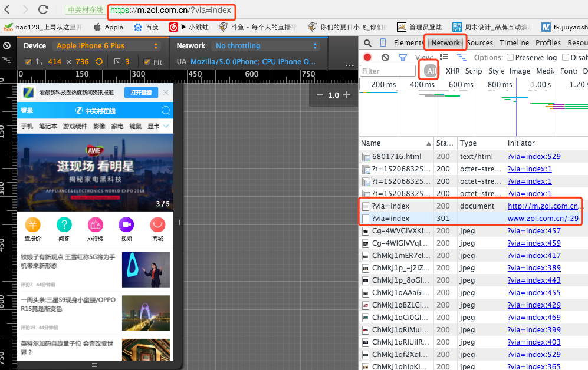The width and height of the screenshot is (588, 370).
Task: Click the user agent string Mozilla/5.0
Action: pyautogui.click(x=253, y=62)
